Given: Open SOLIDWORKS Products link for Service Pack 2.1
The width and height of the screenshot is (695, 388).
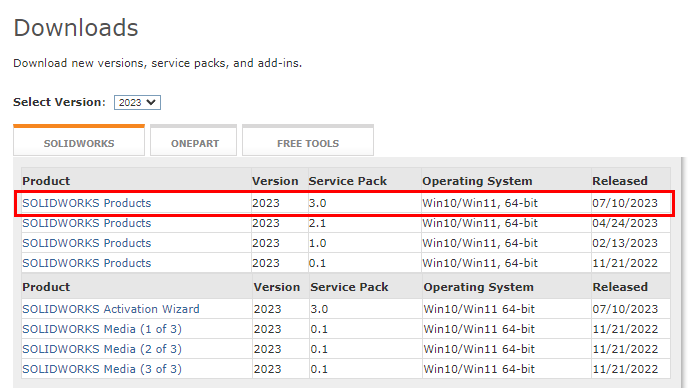Looking at the screenshot, I should click(86, 223).
